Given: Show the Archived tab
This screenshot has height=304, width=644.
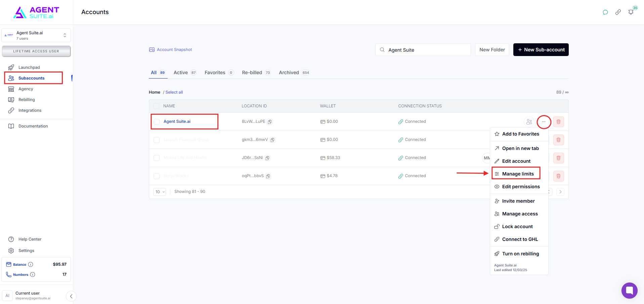Looking at the screenshot, I should 294,72.
